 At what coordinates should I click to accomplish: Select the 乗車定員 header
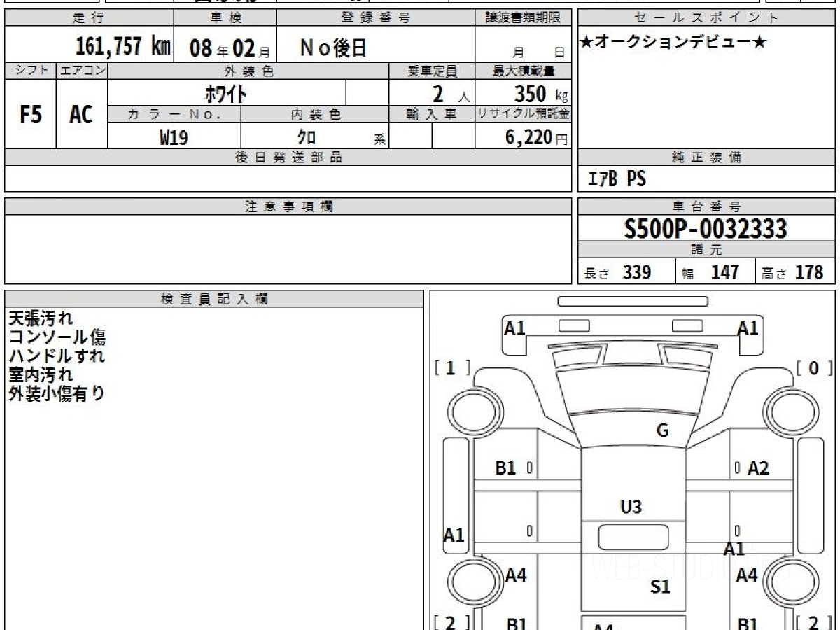[432, 71]
